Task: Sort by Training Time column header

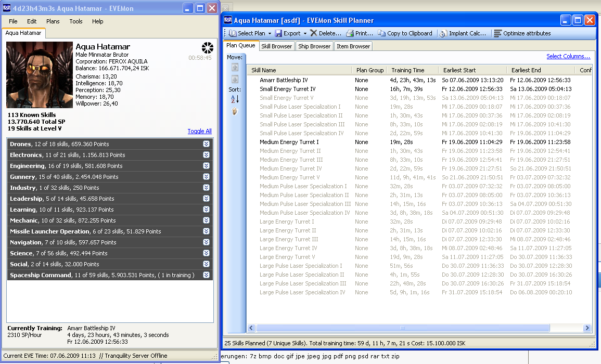Action: [x=413, y=70]
